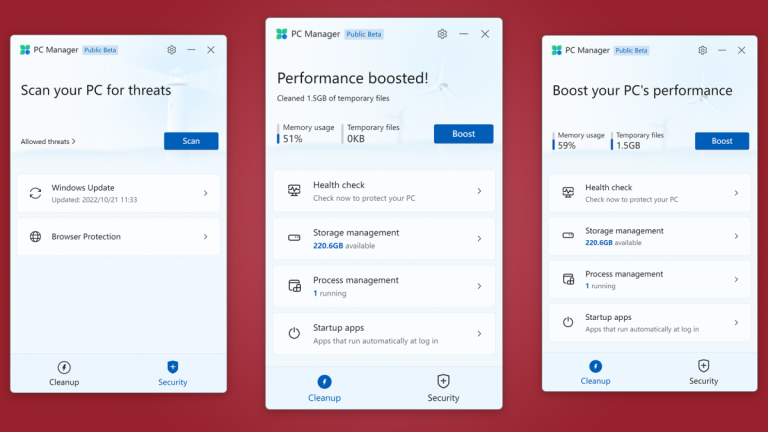Image resolution: width=768 pixels, height=432 pixels.
Task: Click Browser Protection label in left window
Action: coord(86,237)
